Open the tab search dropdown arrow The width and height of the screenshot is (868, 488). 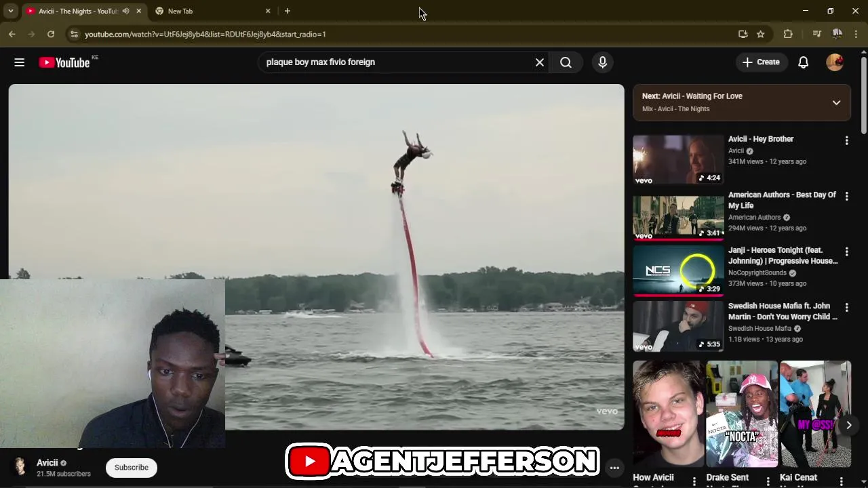[11, 11]
